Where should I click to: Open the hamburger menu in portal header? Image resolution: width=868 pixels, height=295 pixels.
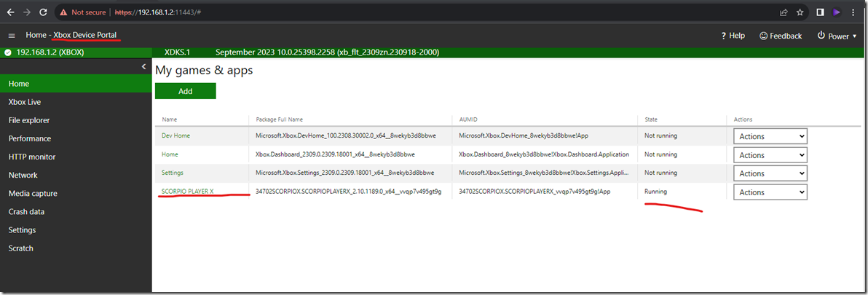pos(12,36)
